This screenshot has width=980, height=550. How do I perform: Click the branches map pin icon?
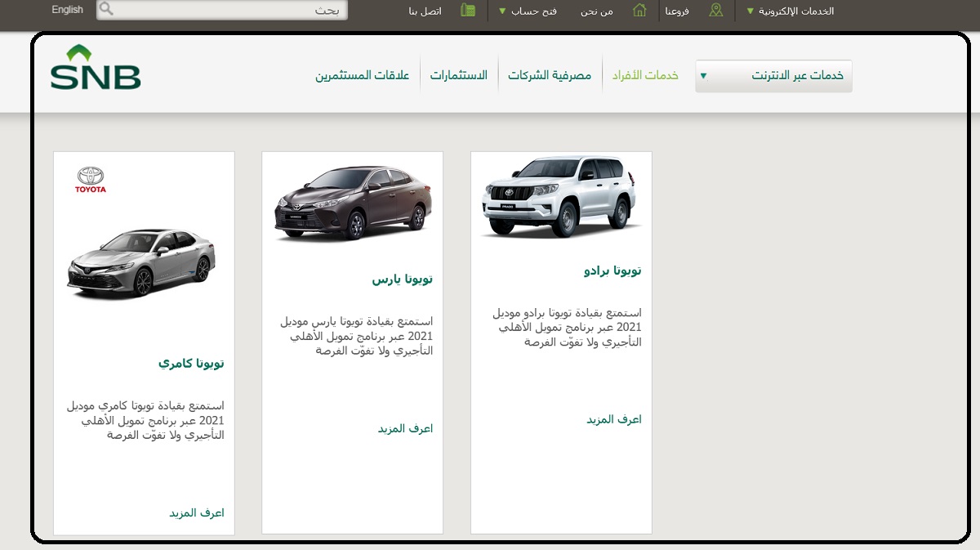(716, 11)
